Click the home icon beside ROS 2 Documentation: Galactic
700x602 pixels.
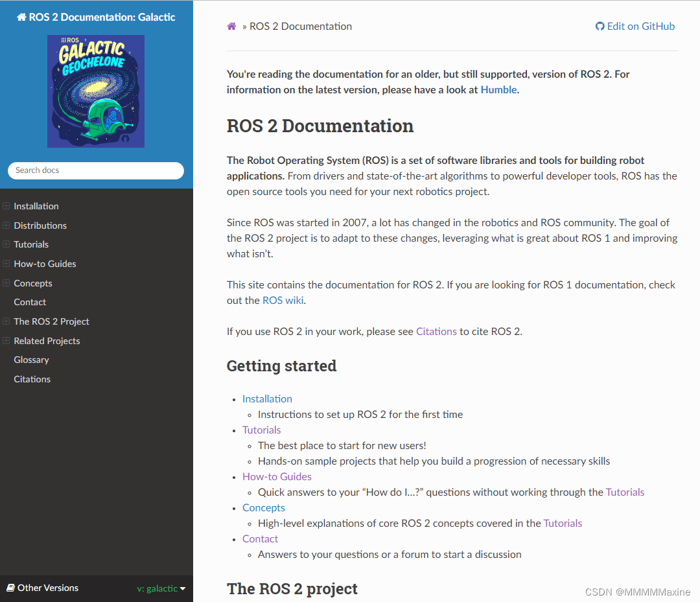21,17
